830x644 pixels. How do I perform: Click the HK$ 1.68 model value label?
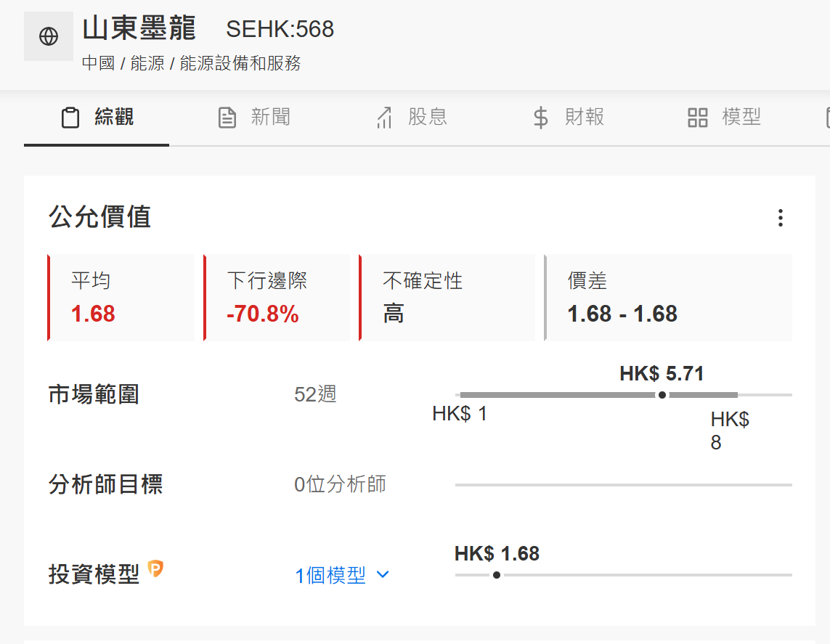coord(497,553)
